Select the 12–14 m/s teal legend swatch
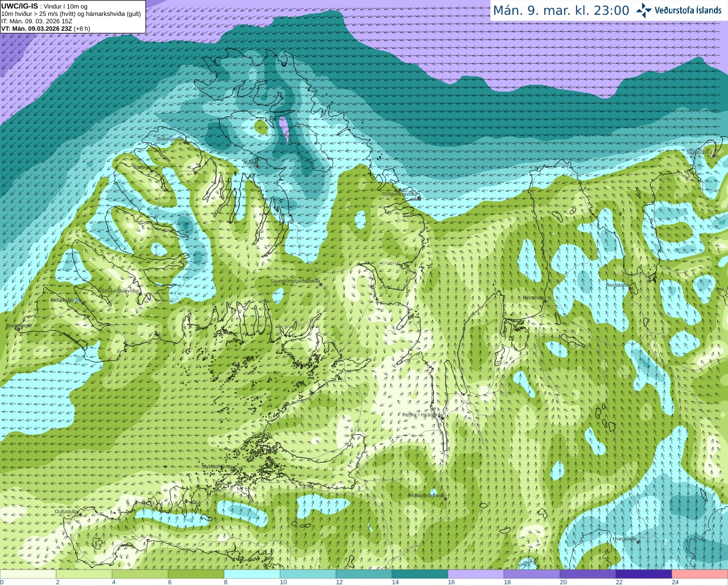The image size is (728, 586). click(364, 574)
